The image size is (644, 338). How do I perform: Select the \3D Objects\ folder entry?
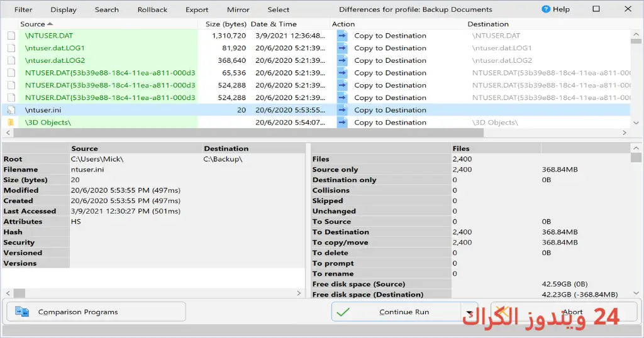coord(48,123)
